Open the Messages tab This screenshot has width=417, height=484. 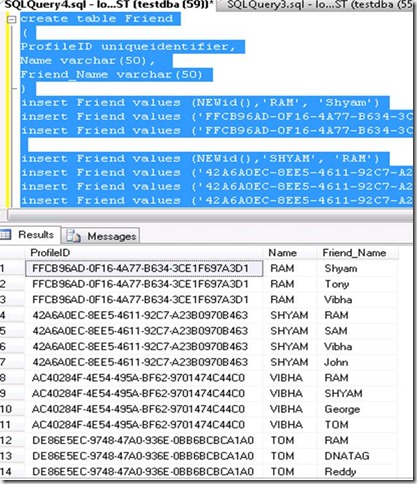click(x=101, y=236)
